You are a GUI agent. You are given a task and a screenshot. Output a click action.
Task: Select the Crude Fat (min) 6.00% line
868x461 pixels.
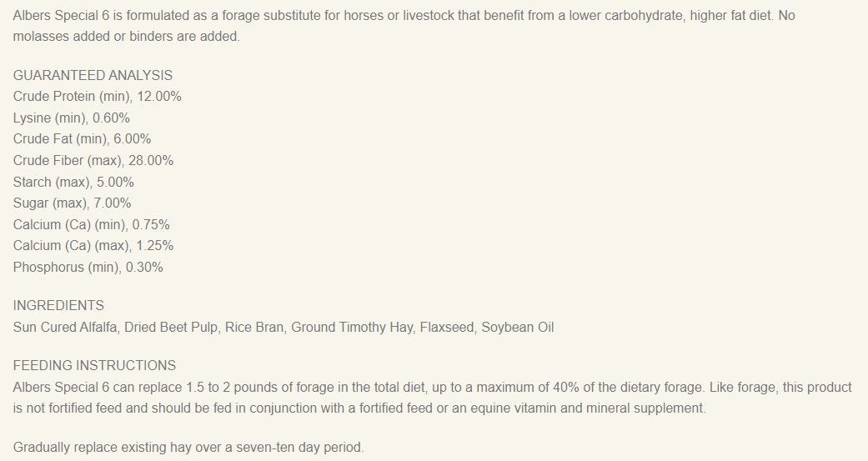(82, 138)
